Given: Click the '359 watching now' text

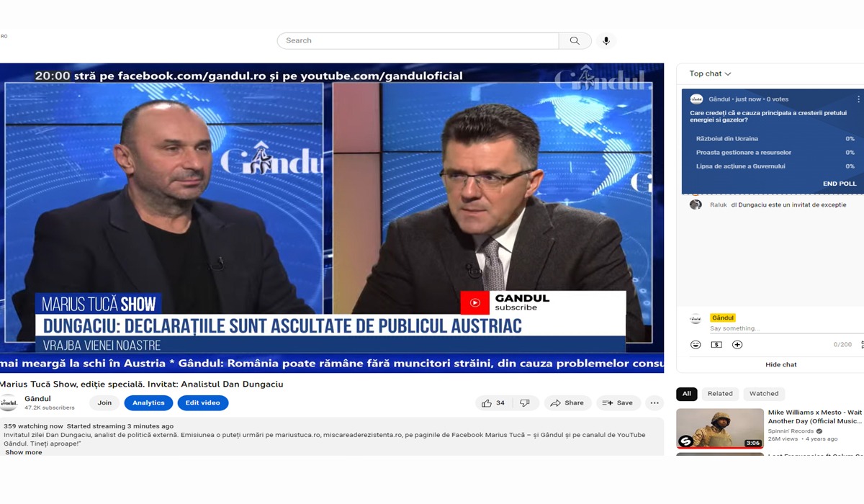Looking at the screenshot, I should [x=33, y=426].
